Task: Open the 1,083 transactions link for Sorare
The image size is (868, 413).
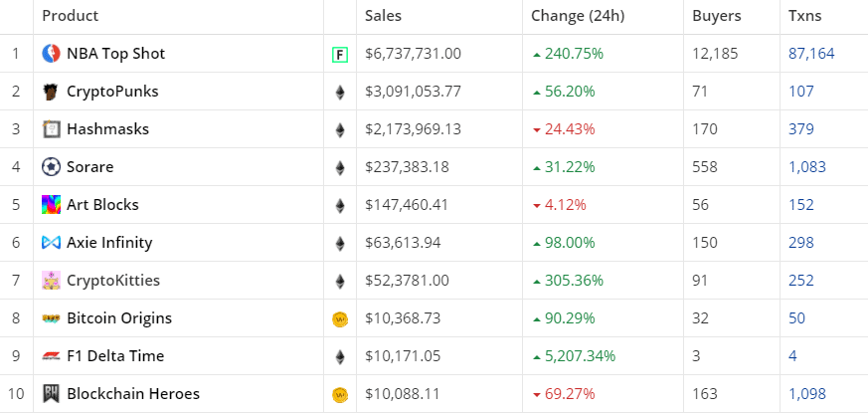Action: pos(807,167)
